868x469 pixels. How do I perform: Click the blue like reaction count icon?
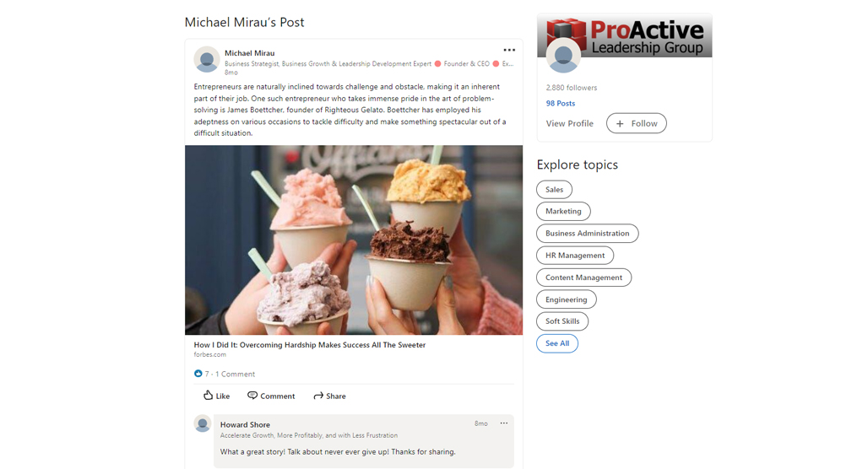[198, 374]
